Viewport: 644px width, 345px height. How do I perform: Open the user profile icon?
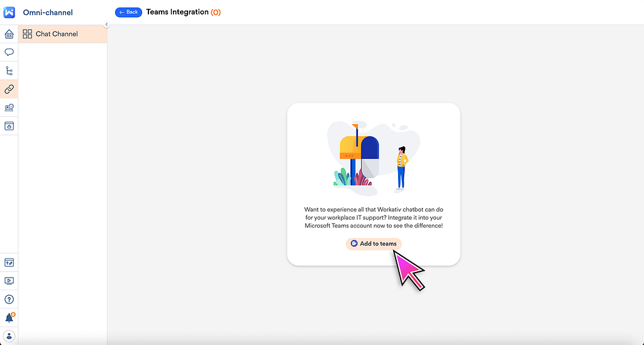(9, 336)
